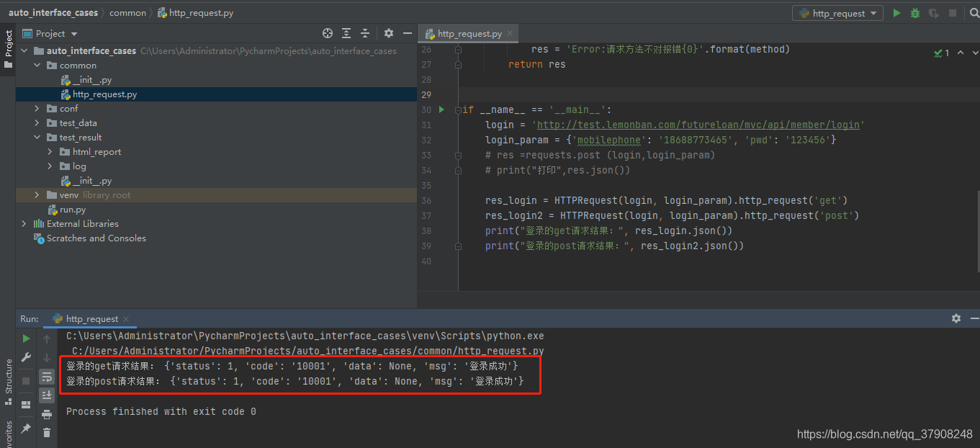This screenshot has width=980, height=448.
Task: Open the Favorites sidebar tool window
Action: [8, 434]
